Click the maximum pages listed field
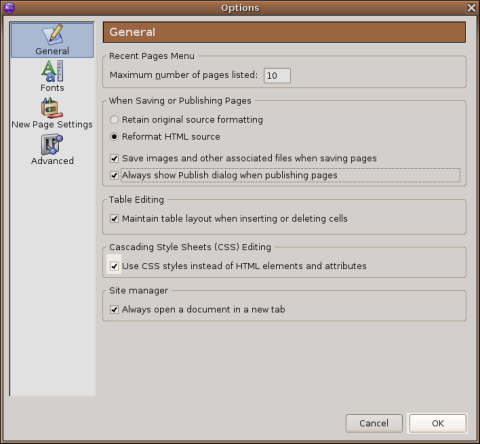Image resolution: width=480 pixels, height=444 pixels. point(277,76)
